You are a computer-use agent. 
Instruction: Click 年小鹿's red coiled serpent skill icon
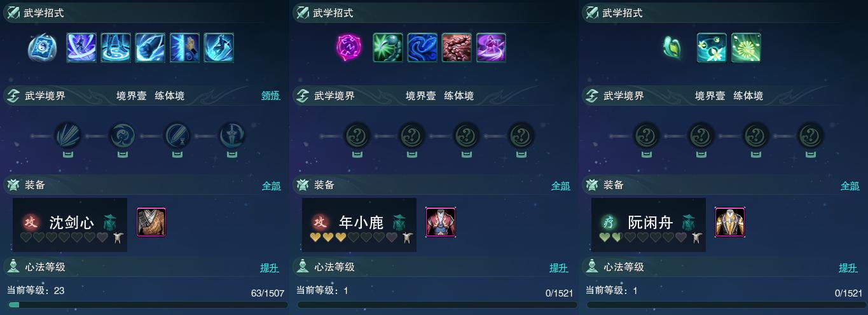[457, 48]
